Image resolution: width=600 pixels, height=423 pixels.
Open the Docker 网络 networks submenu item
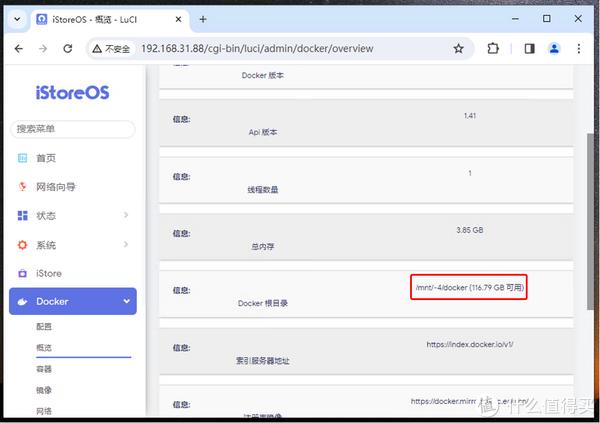44,411
